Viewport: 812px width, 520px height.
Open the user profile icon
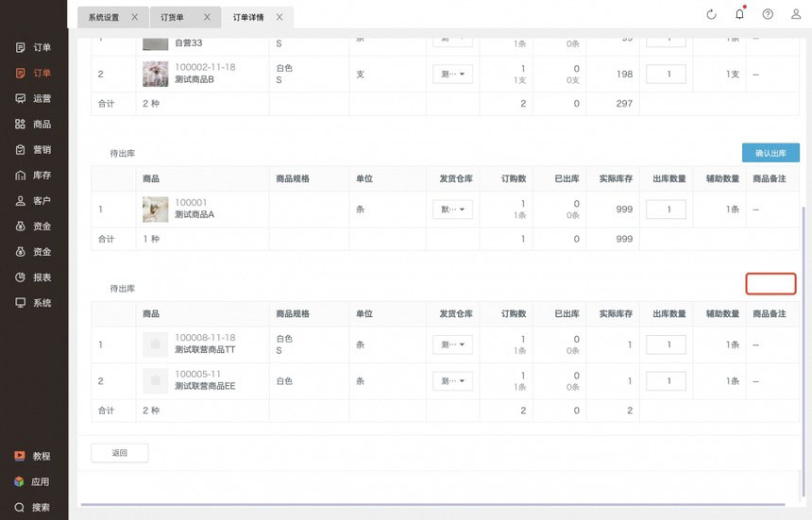pyautogui.click(x=796, y=14)
